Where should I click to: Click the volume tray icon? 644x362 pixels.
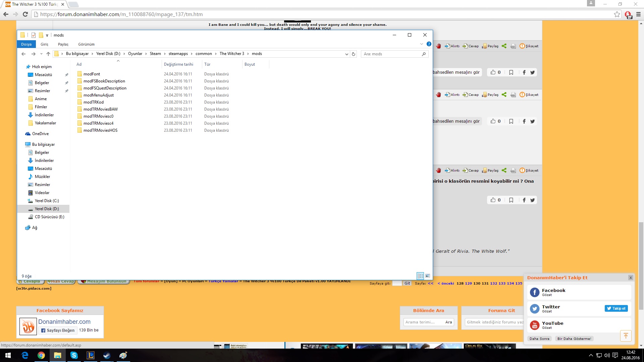click(x=607, y=355)
